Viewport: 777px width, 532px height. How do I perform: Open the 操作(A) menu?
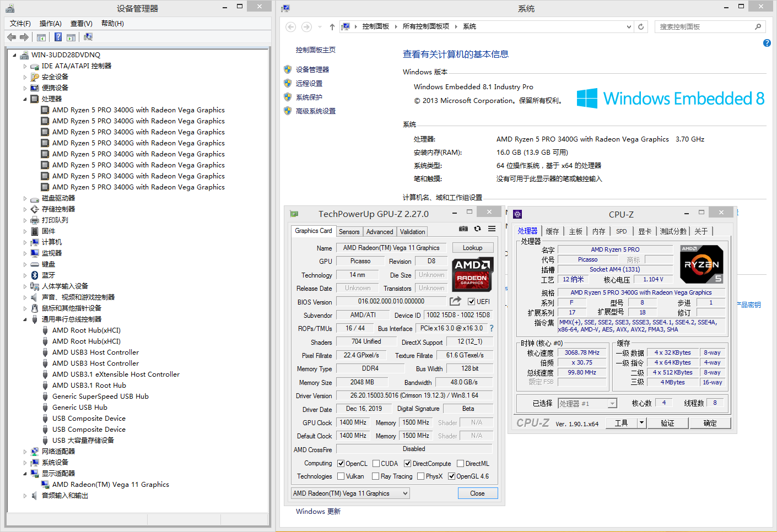click(50, 23)
